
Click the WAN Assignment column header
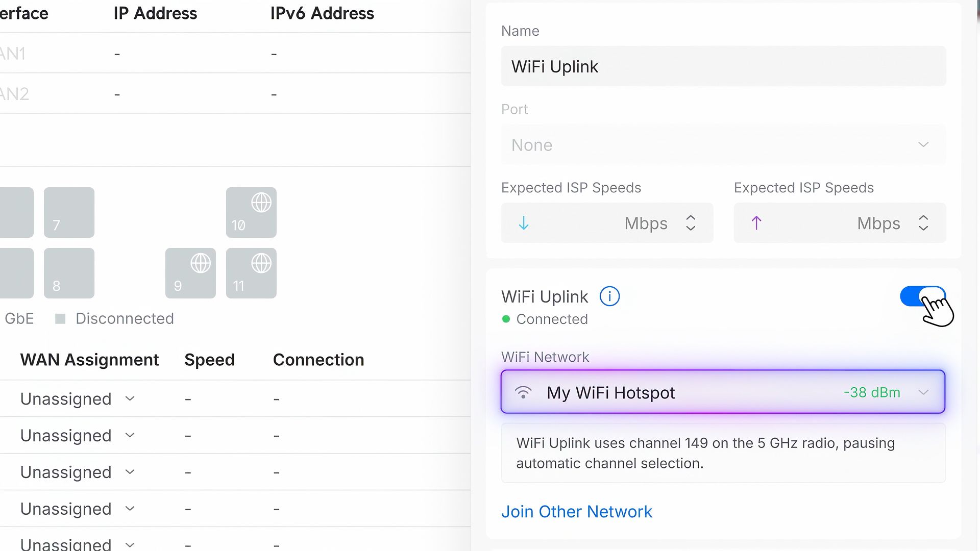(89, 360)
